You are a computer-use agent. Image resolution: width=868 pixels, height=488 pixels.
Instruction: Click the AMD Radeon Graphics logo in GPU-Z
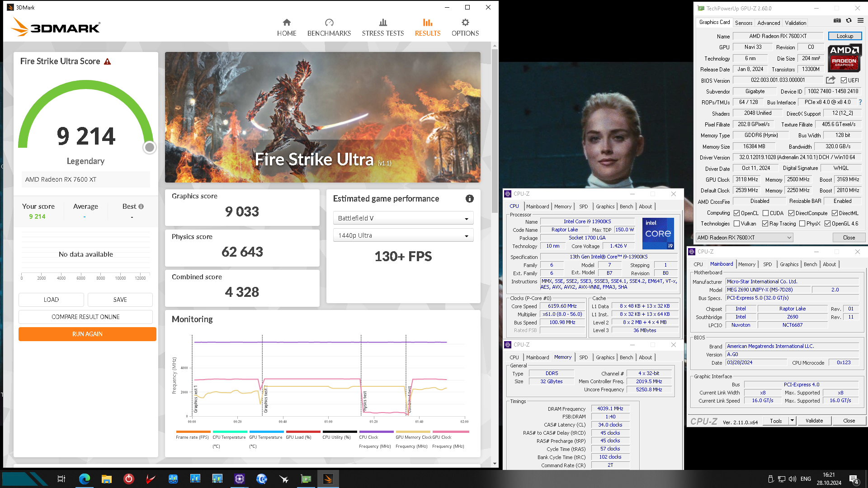[844, 58]
